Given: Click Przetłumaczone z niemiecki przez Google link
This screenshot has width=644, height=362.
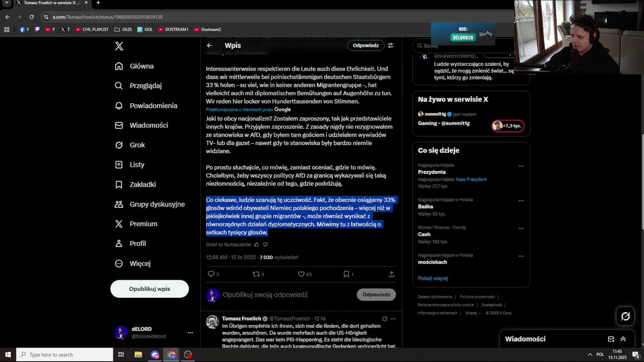Looking at the screenshot, I should (x=248, y=110).
